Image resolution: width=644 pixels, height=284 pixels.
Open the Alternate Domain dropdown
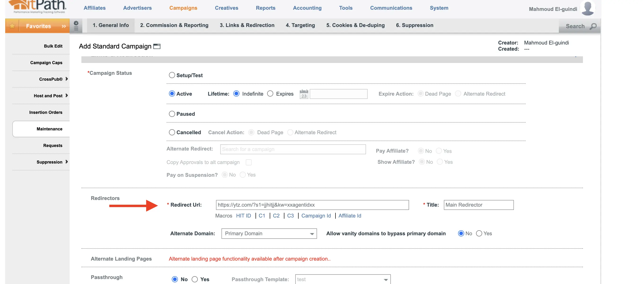tap(269, 234)
